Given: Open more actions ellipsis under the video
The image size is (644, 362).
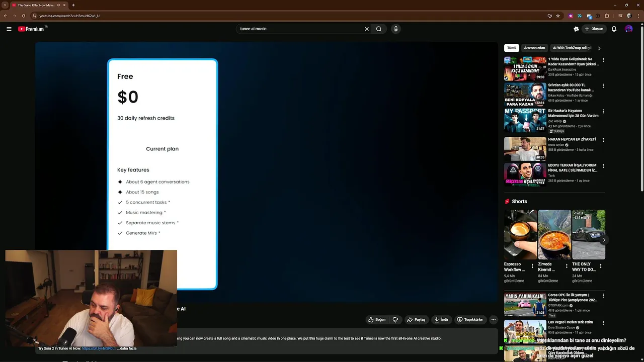Looking at the screenshot, I should (494, 319).
